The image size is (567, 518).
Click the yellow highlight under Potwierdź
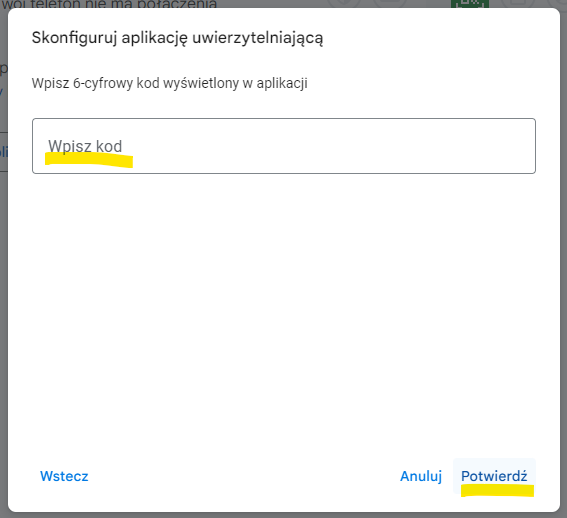tap(497, 491)
